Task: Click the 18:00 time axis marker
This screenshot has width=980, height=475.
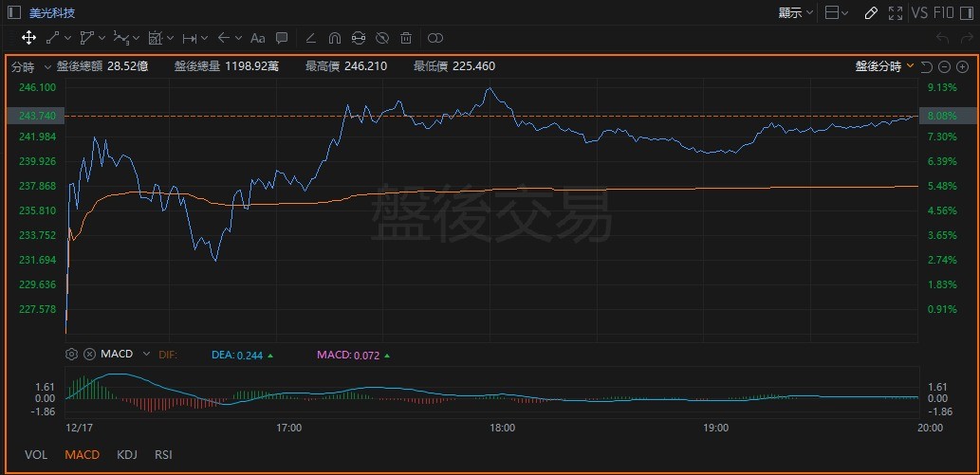Action: tap(503, 429)
